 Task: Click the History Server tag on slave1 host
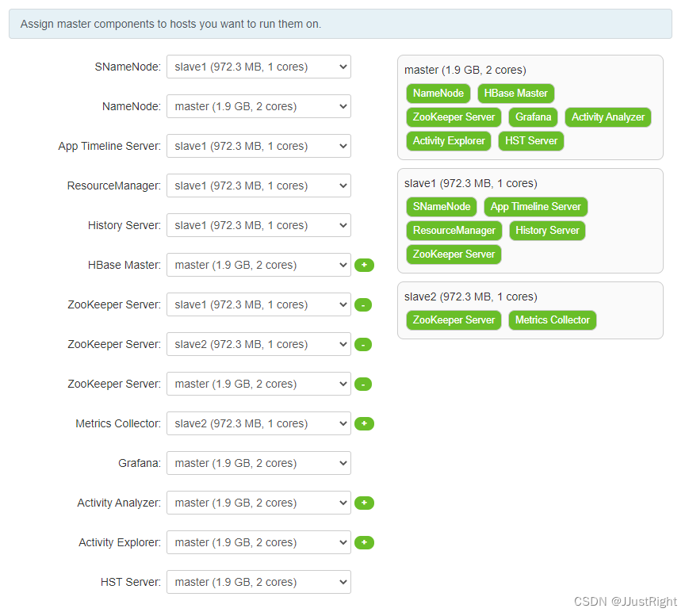[547, 230]
